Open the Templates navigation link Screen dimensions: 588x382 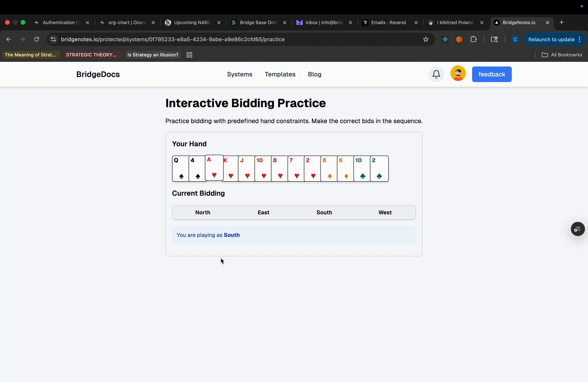[x=280, y=74]
